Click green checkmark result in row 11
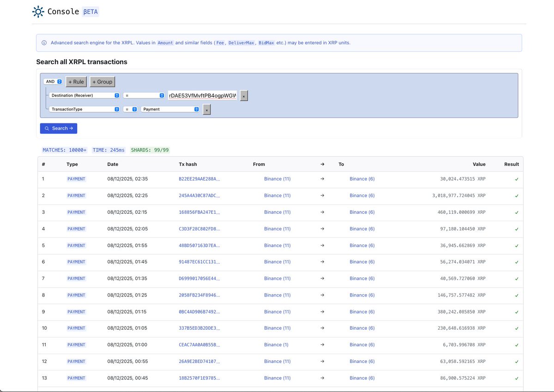This screenshot has height=392, width=554. tap(517, 345)
